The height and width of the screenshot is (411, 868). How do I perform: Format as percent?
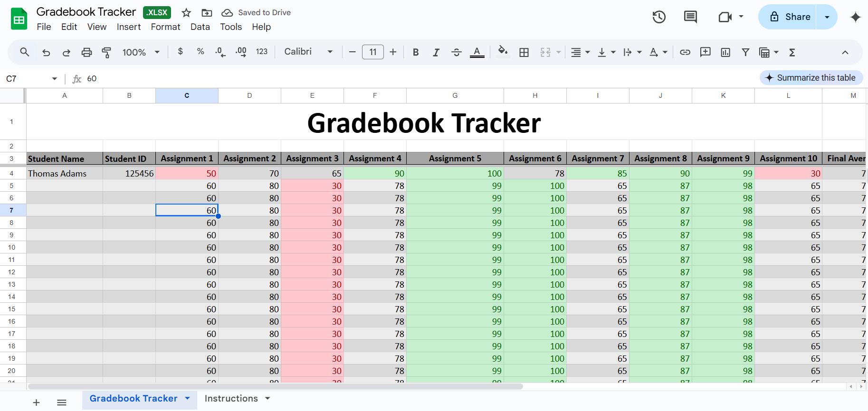(200, 51)
